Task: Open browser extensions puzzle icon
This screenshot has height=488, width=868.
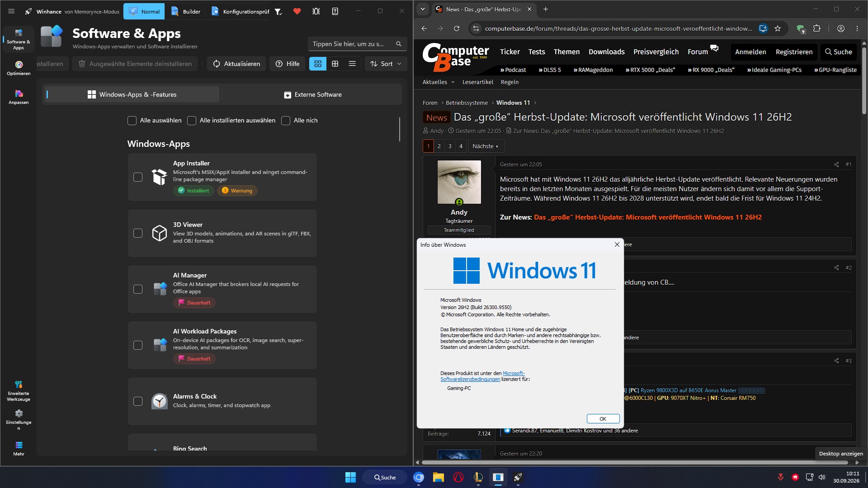Action: tap(816, 28)
